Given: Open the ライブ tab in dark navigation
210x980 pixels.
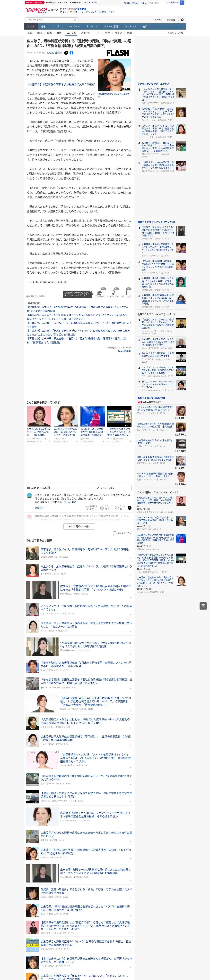Looking at the screenshot, I should [x=56, y=27].
